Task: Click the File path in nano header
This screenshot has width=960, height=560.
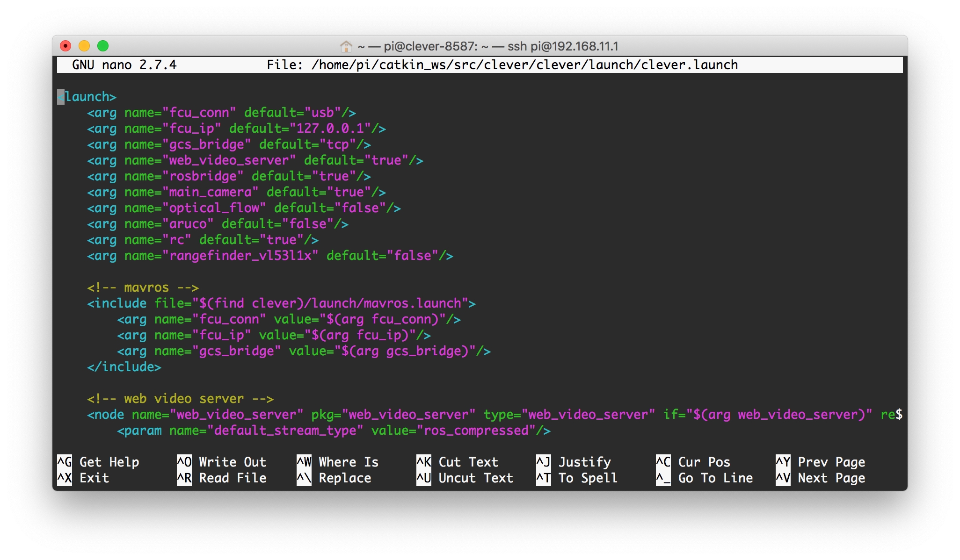Action: (x=524, y=65)
